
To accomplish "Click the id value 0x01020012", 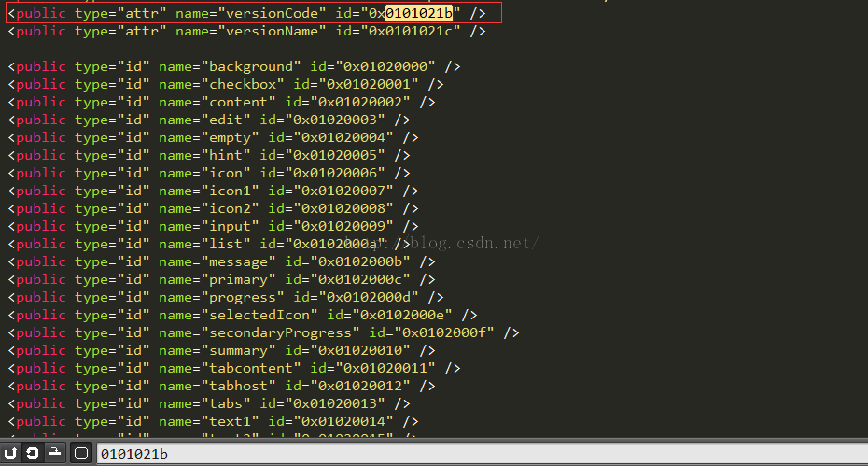I will tap(360, 386).
